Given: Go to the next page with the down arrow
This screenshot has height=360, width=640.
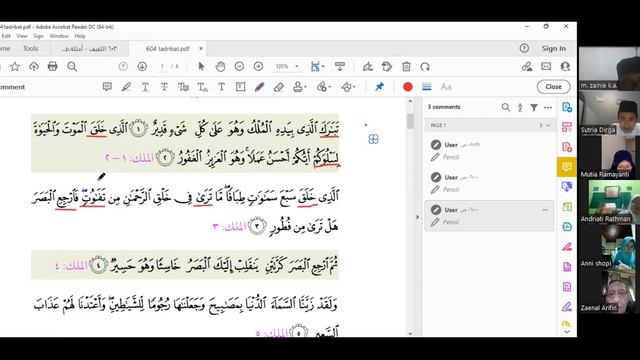Looking at the screenshot, I should pos(142,67).
